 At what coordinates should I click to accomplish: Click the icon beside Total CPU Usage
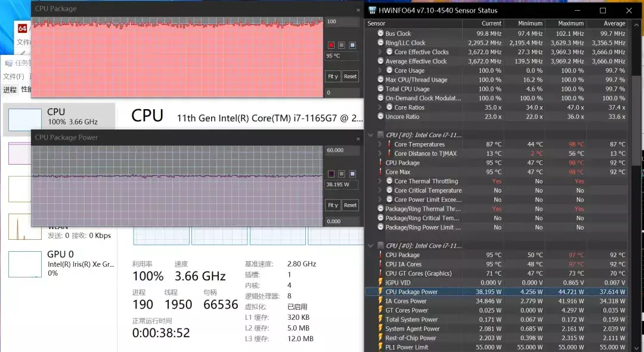coord(380,89)
